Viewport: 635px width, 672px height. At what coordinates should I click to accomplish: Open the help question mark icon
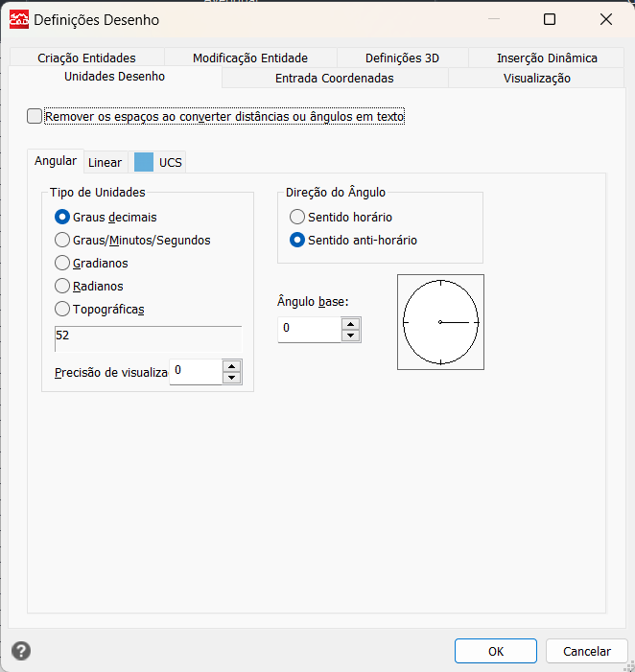click(x=21, y=651)
